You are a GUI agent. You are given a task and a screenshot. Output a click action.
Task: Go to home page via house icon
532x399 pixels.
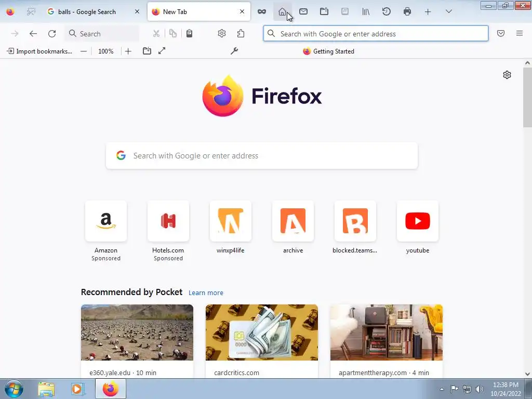282,12
